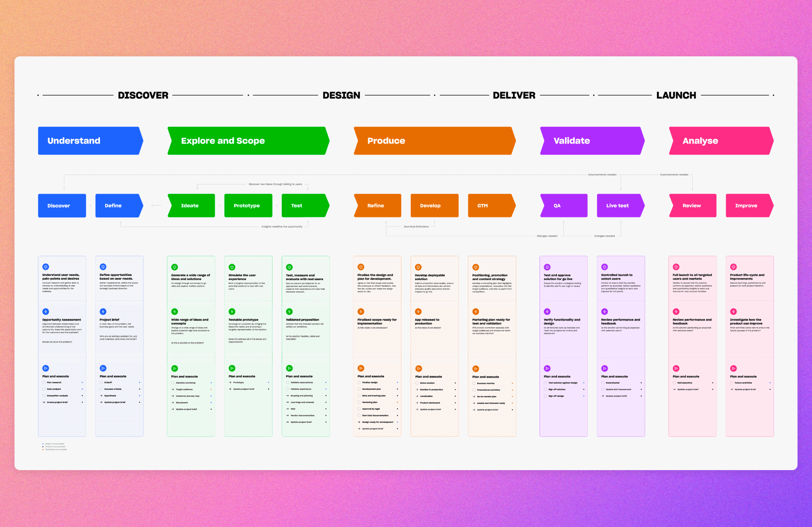The height and width of the screenshot is (527, 812).
Task: Check the "Sign off solution" checkbox
Action: click(545, 389)
